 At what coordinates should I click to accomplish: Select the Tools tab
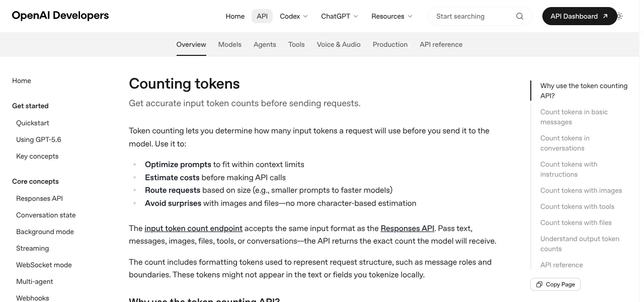pyautogui.click(x=296, y=44)
